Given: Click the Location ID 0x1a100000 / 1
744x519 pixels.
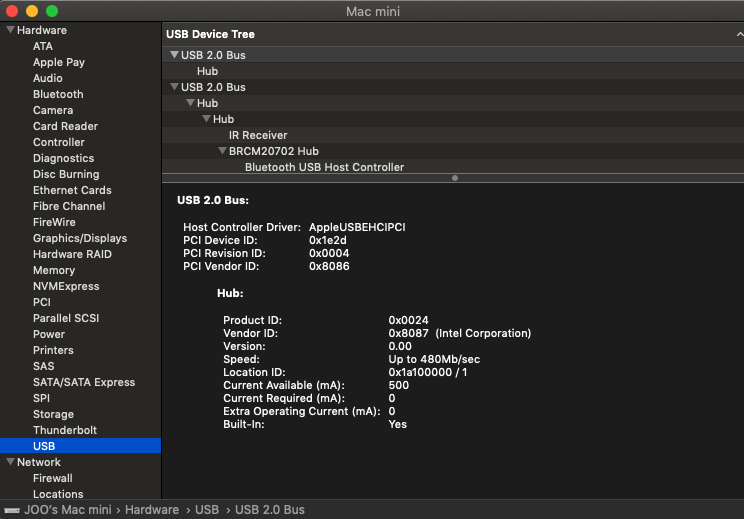Looking at the screenshot, I should coord(428,372).
